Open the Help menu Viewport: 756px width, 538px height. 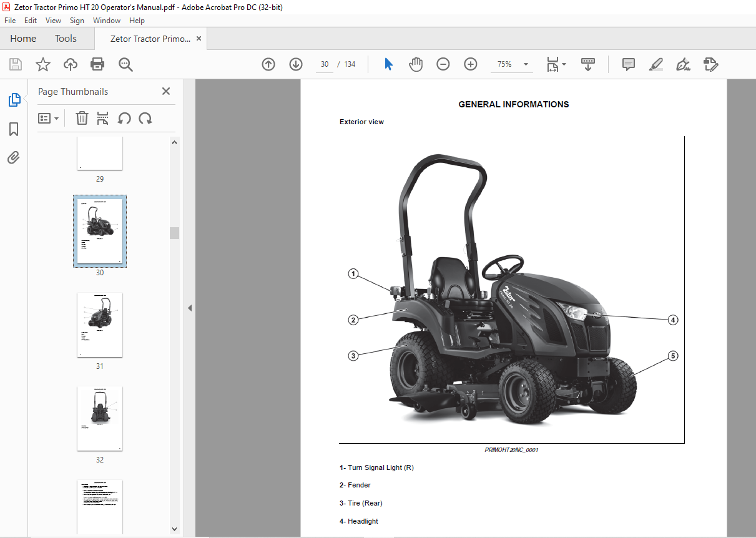tap(137, 21)
